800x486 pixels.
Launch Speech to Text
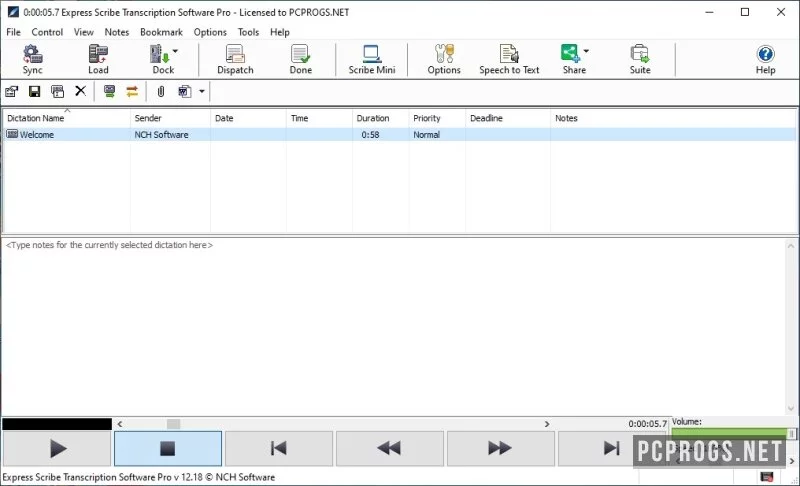click(509, 59)
